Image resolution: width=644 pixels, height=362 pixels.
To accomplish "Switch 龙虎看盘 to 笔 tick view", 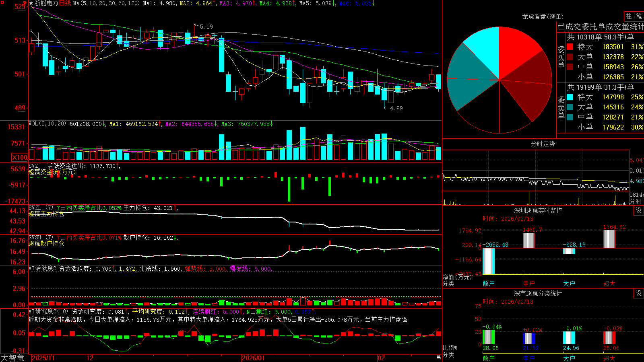I will click(x=639, y=16).
